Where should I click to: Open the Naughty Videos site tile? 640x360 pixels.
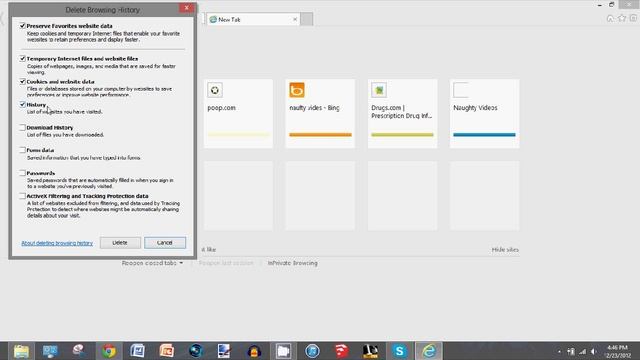pos(484,113)
